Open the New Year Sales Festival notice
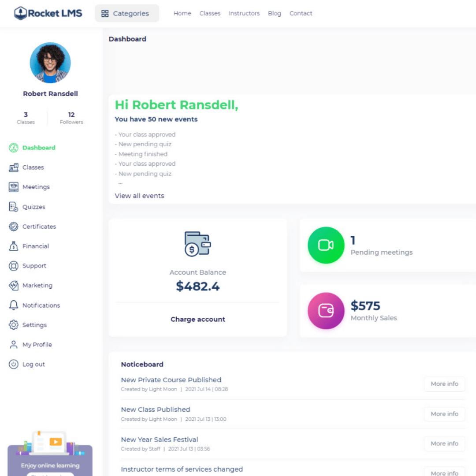476x476 pixels. (x=160, y=439)
